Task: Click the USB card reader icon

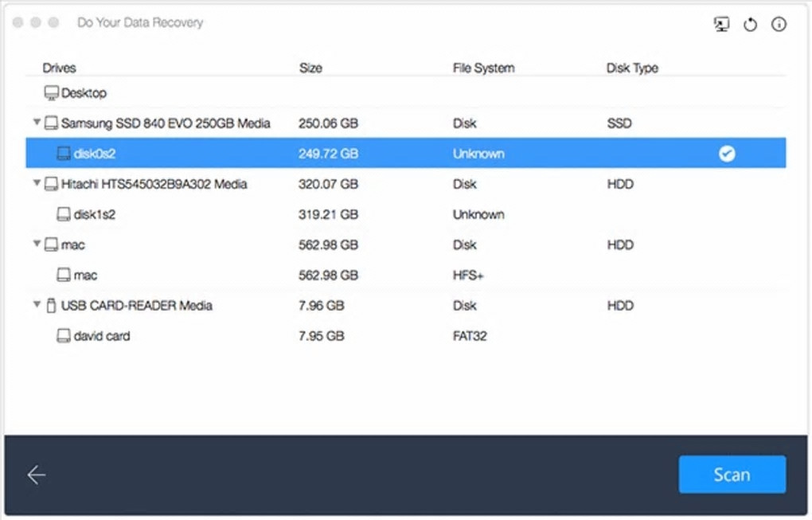Action: click(51, 306)
